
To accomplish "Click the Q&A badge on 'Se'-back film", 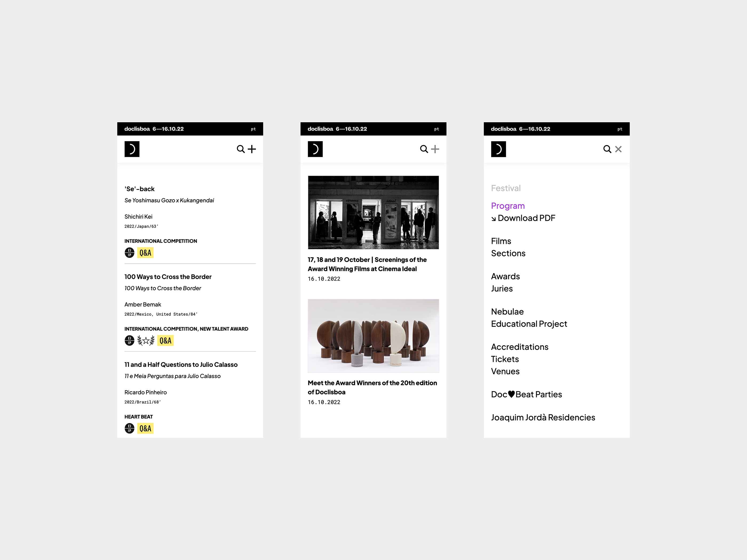I will pos(145,252).
